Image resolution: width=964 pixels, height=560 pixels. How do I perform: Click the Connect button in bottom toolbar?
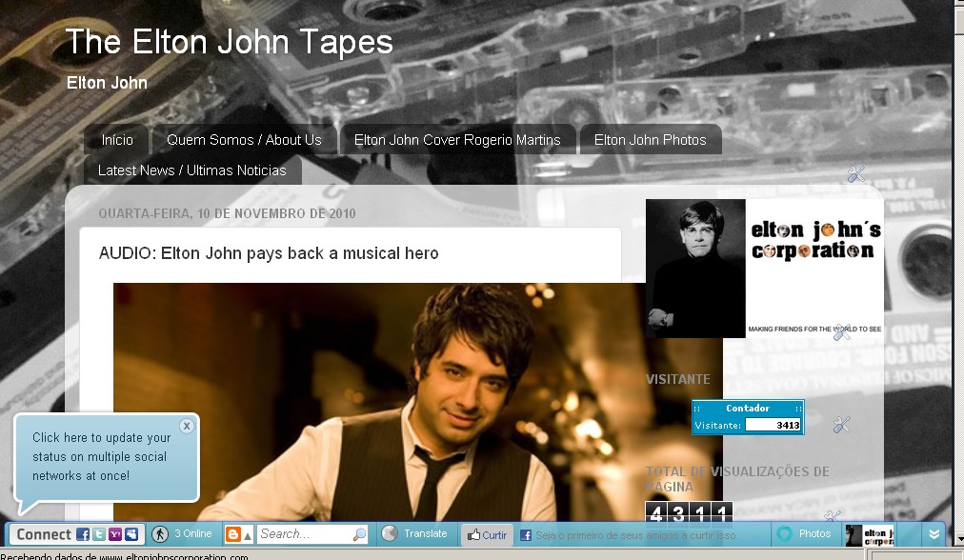44,534
